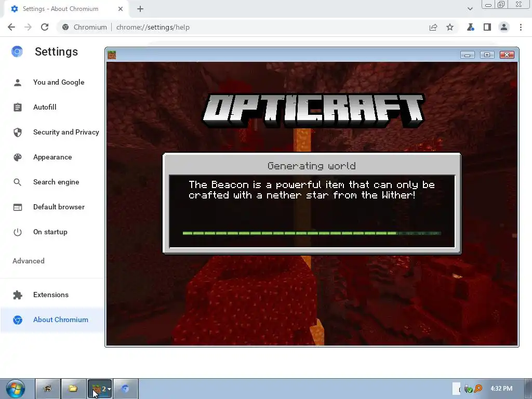Screen dimensions: 532x399
Task: Toggle the browser side panel icon
Action: coord(487,27)
